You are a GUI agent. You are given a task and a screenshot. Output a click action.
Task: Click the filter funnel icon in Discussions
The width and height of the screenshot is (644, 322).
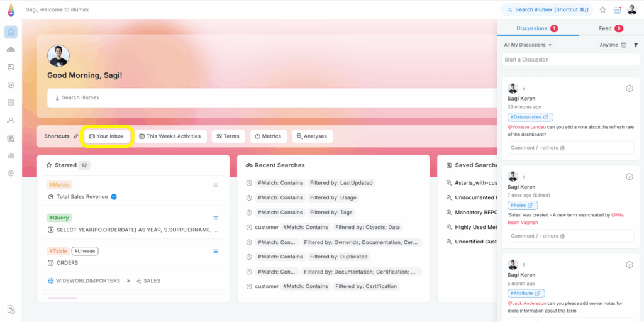pos(635,45)
